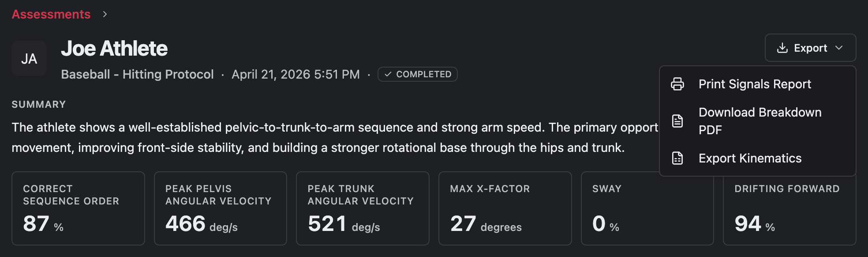This screenshot has width=868, height=257.
Task: Click the Max X-Factor 27 degrees card
Action: tap(505, 208)
